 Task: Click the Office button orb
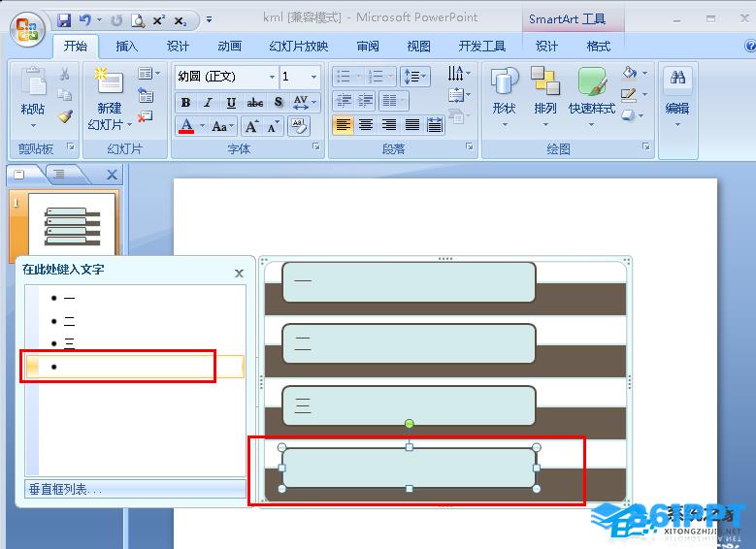tap(26, 30)
